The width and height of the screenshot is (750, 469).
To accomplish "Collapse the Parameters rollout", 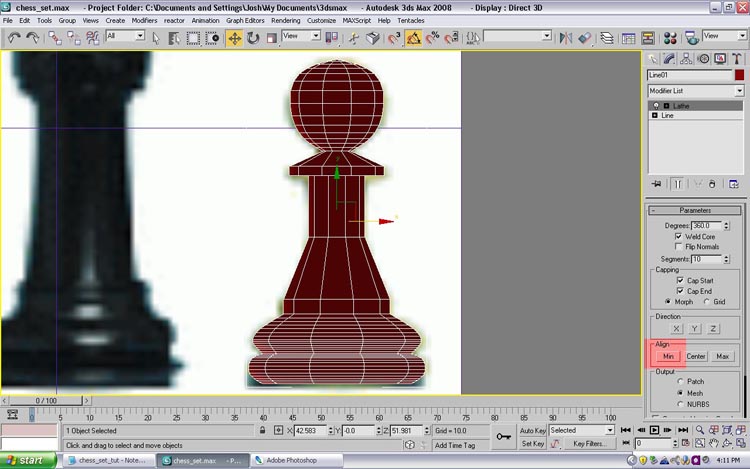I will 694,210.
